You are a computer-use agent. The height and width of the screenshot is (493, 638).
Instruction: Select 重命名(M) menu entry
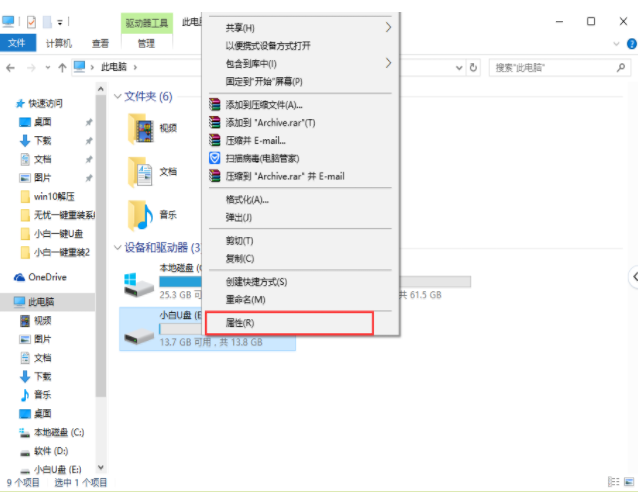pos(245,300)
